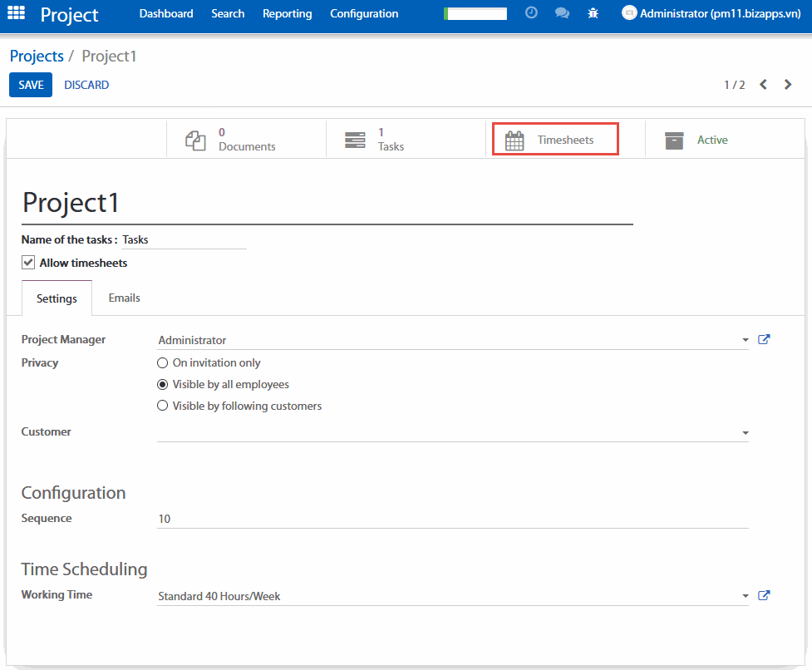Open the conversations chat icon
This screenshot has height=670, width=812.
(x=562, y=13)
